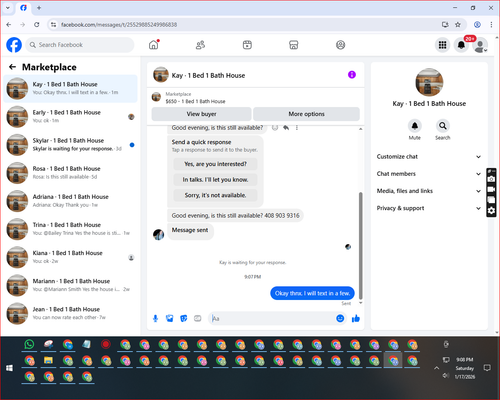Open the Groups icon in top navigation
The width and height of the screenshot is (500, 400).
tap(340, 45)
